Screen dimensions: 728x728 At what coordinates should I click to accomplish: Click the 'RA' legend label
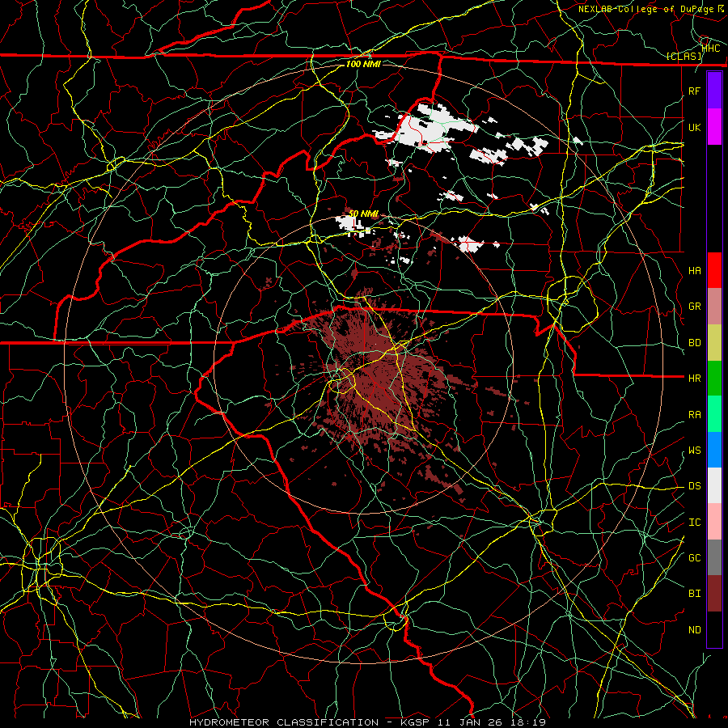(694, 414)
